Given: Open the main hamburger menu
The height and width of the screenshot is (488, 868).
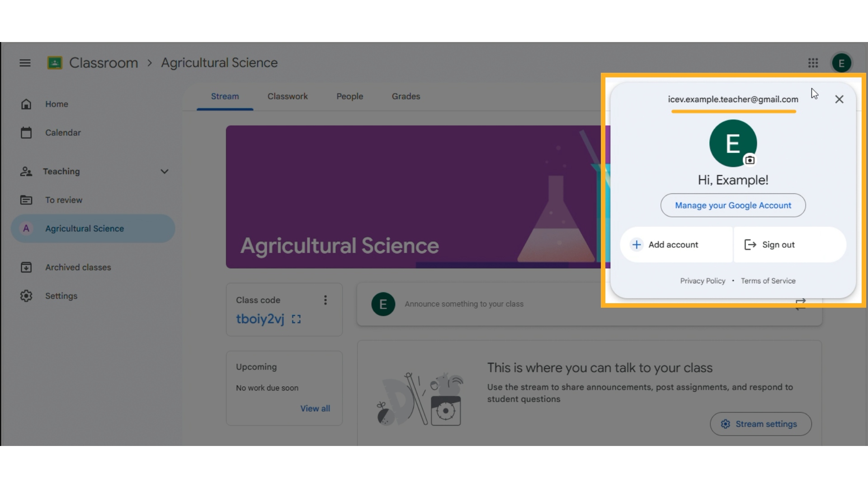Looking at the screenshot, I should coord(25,63).
